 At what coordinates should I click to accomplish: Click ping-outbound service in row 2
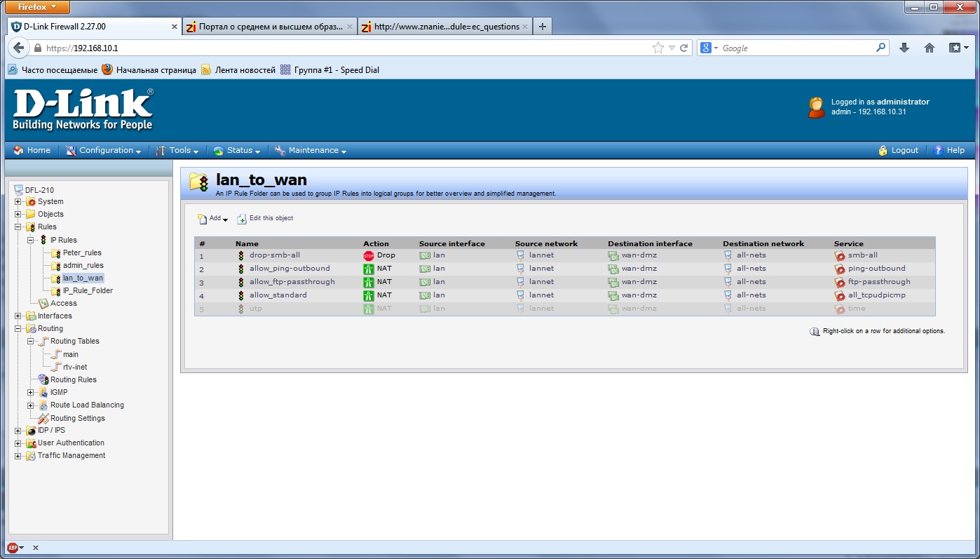877,269
